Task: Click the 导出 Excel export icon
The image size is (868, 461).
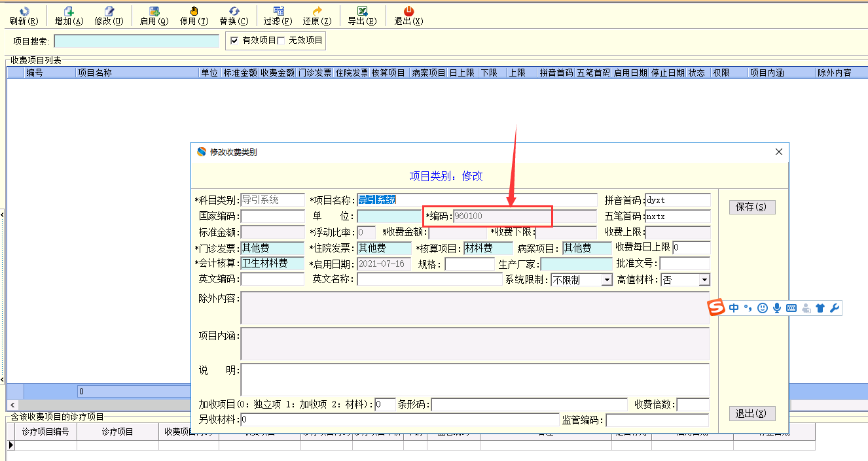Action: [361, 11]
